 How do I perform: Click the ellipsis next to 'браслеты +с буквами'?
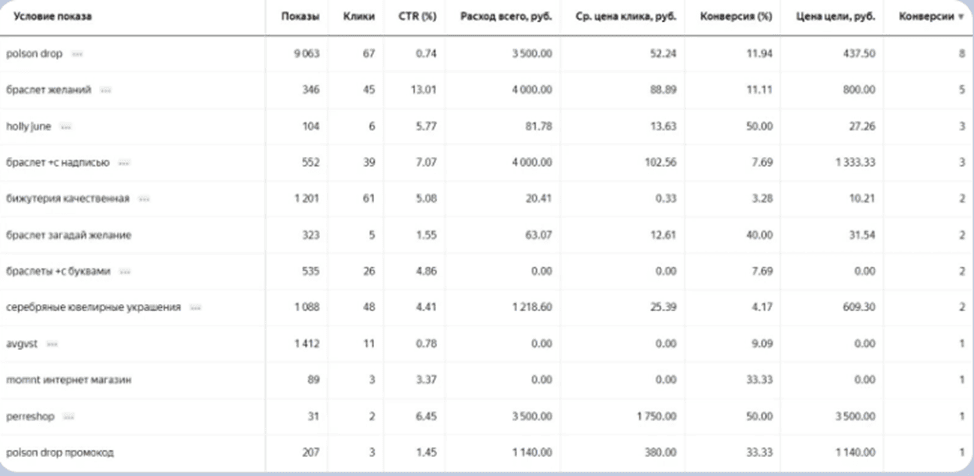125,272
